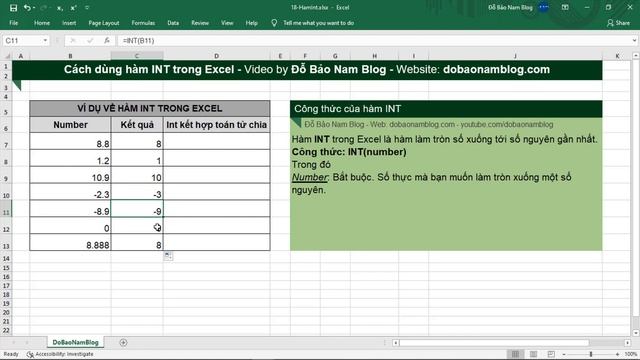The height and width of the screenshot is (360, 640).
Task: Click the Công thức của hàm INT header
Action: coord(446,109)
